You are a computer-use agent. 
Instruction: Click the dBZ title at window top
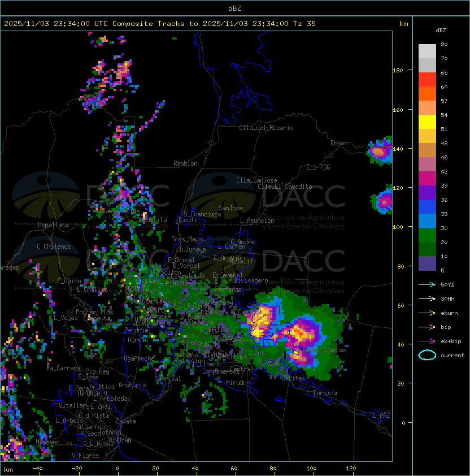click(x=235, y=8)
